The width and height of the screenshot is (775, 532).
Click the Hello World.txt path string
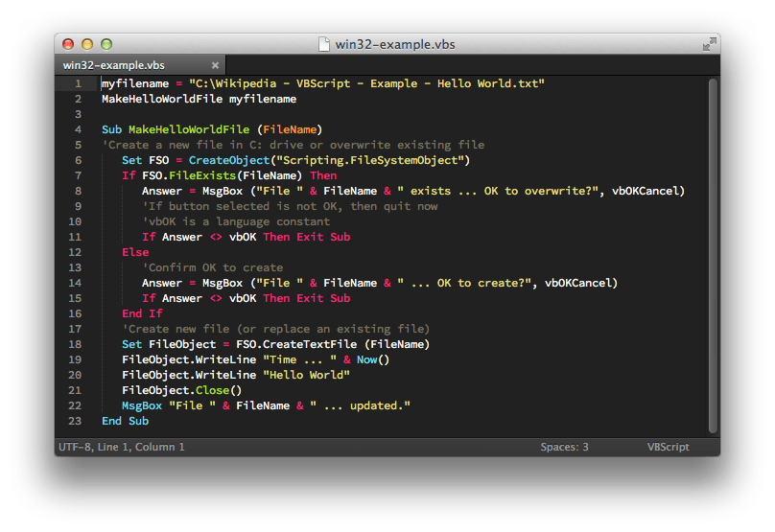point(366,83)
